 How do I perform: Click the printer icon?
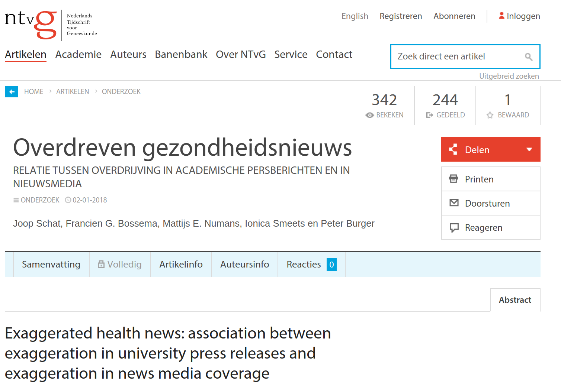click(453, 179)
